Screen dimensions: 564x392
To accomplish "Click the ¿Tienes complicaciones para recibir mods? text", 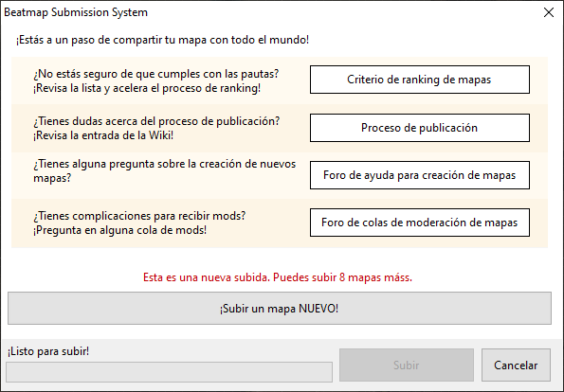I will [x=139, y=216].
